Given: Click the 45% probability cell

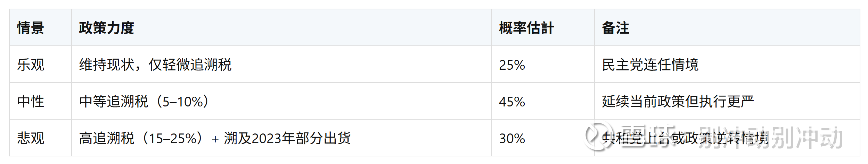Looking at the screenshot, I should click(512, 102).
